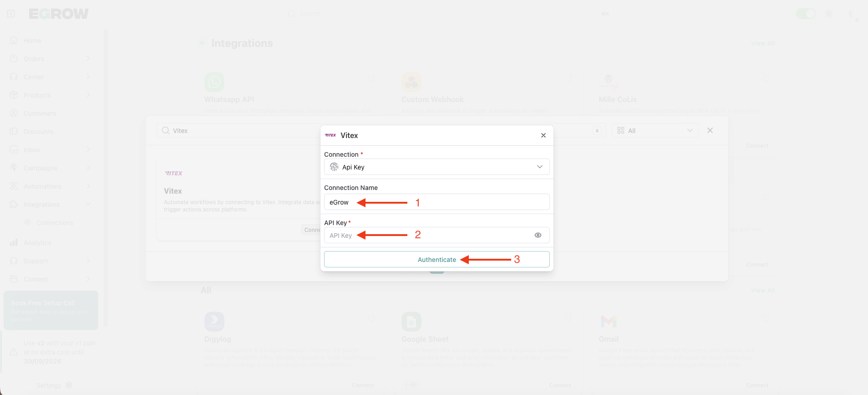Click the Whatsapp API card title
The image size is (868, 395).
[x=229, y=99]
